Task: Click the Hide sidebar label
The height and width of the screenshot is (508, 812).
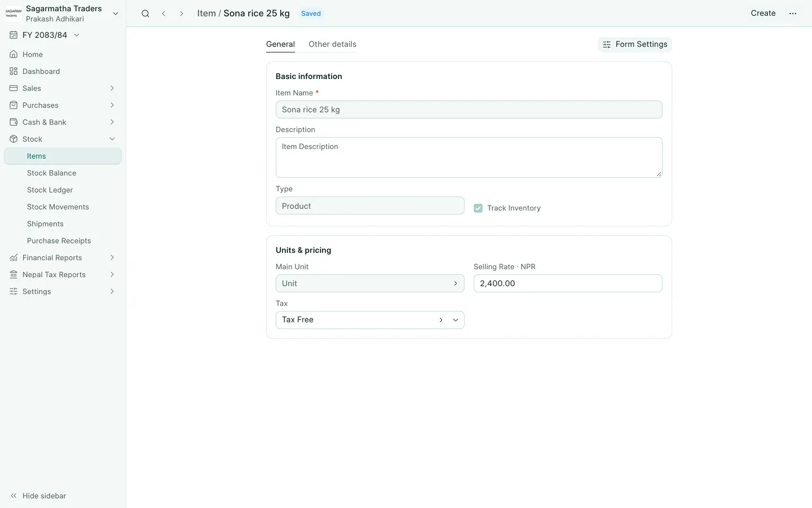Action: coord(44,496)
